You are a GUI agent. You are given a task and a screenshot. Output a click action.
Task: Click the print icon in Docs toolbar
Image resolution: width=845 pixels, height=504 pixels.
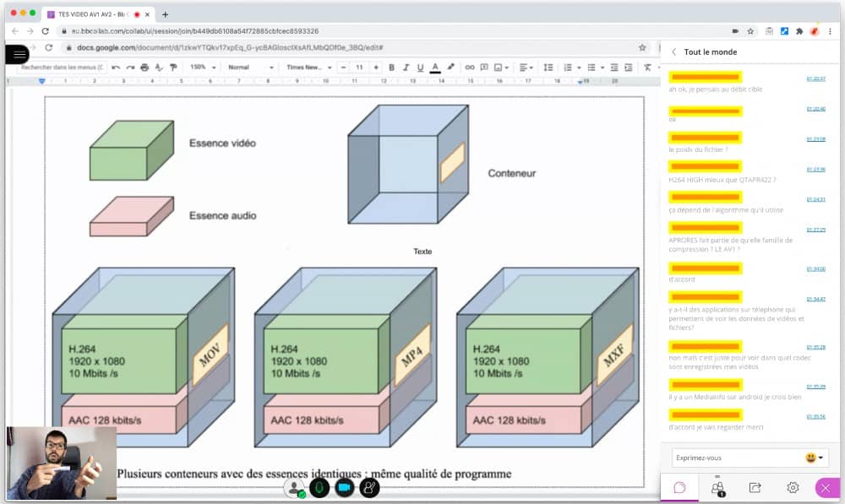pos(144,68)
